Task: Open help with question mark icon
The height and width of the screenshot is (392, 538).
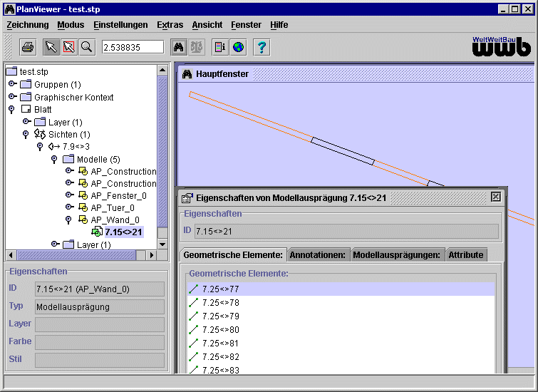Action: [262, 47]
